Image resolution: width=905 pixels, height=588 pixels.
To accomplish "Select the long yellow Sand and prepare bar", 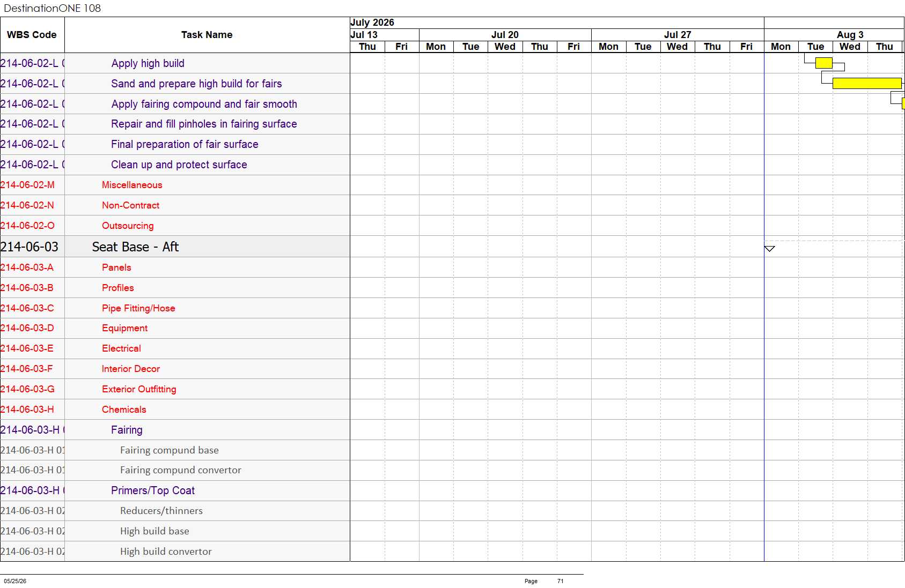I will coord(867,83).
